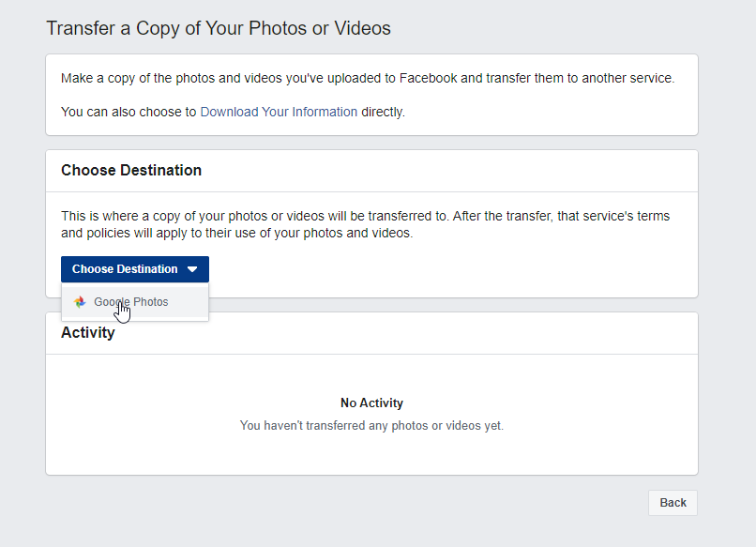Click the Google Photos pinwheel icon
756x547 pixels.
click(80, 302)
